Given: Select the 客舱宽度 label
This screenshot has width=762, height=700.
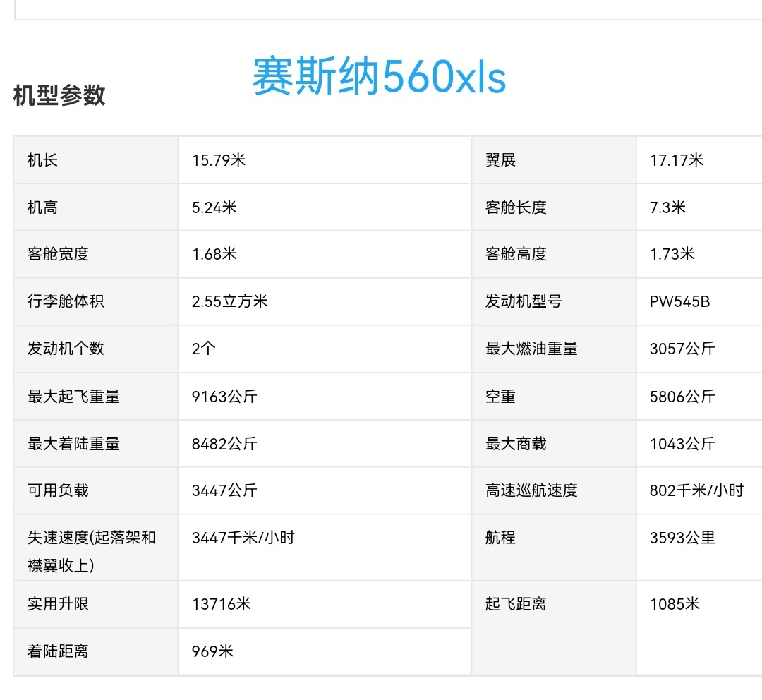Looking at the screenshot, I should coord(59,254).
